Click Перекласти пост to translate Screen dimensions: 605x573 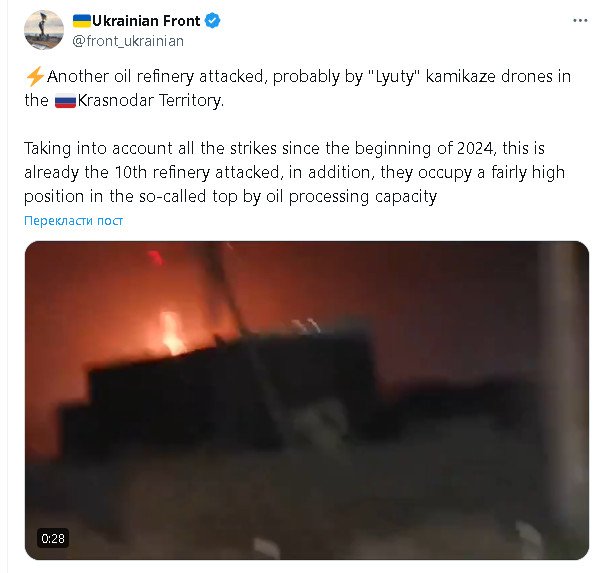click(73, 220)
